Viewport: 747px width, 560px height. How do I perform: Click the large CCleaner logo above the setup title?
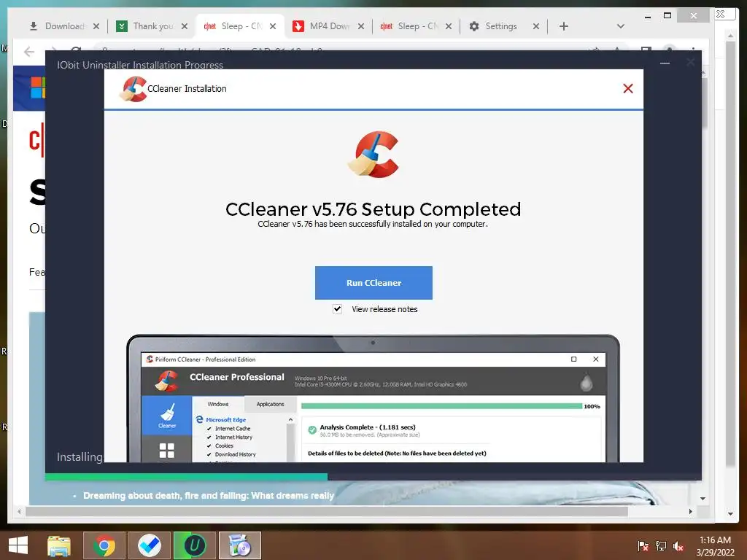point(373,155)
